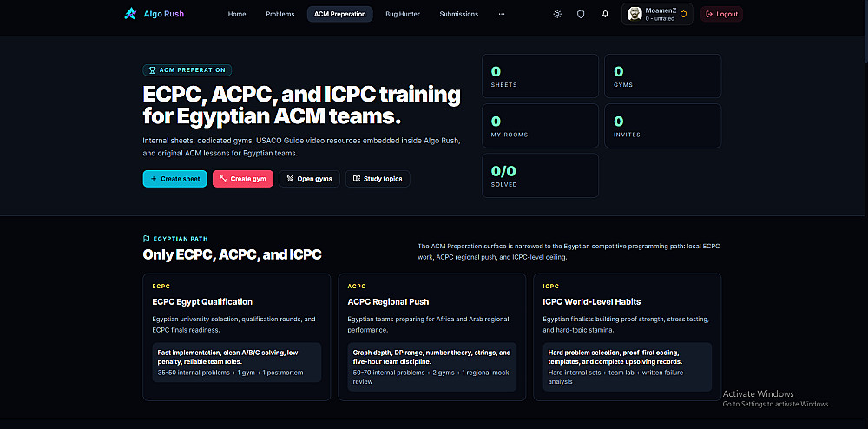Click the Create sheet button
Screen dimensions: 868x429
coord(175,179)
